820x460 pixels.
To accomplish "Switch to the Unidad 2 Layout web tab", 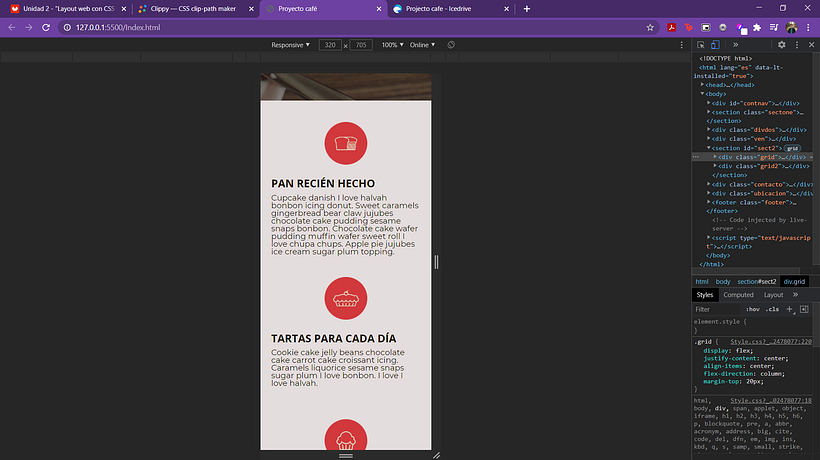I will tap(69, 9).
